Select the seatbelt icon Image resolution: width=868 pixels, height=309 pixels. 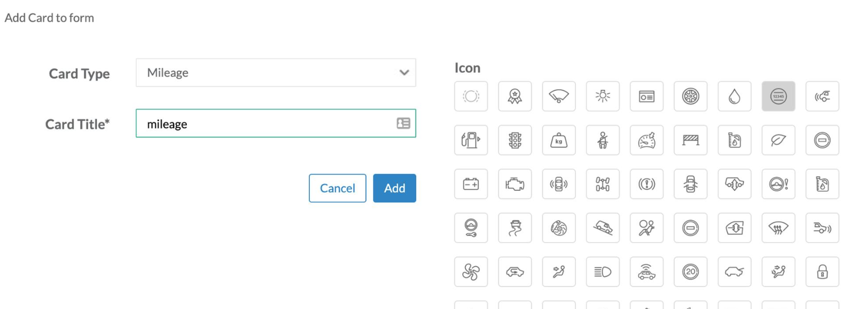602,140
